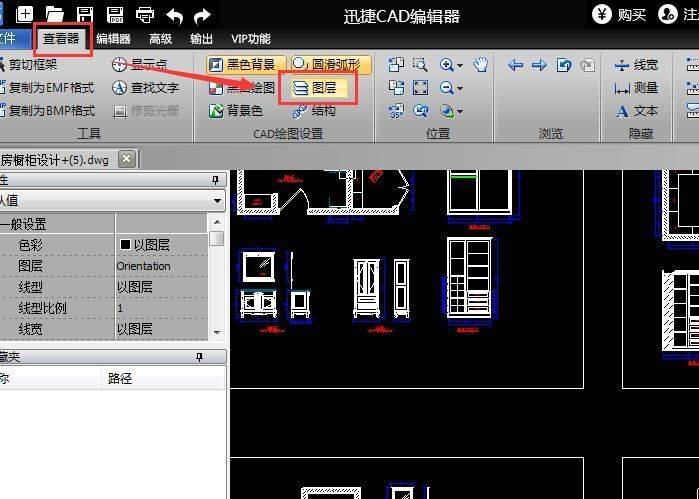Toggle 黑色背景 black background

[246, 65]
